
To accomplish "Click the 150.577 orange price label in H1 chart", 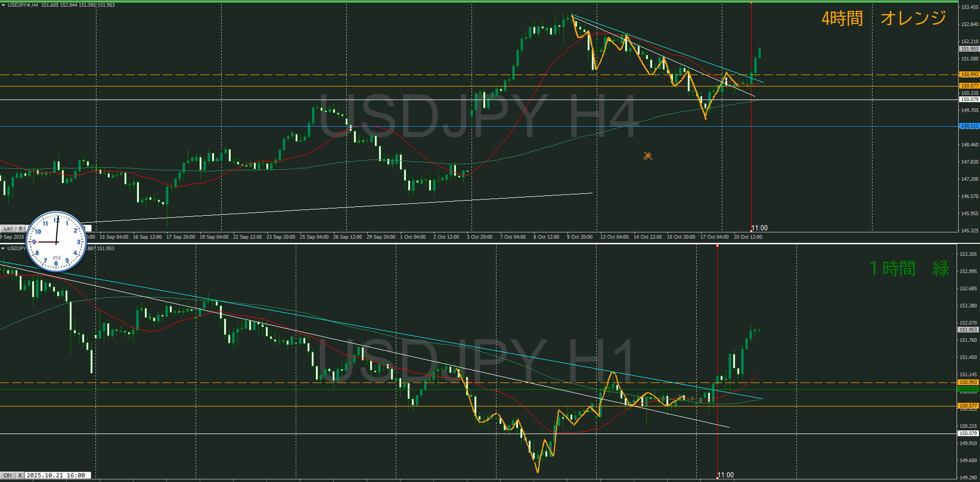I will 968,406.
